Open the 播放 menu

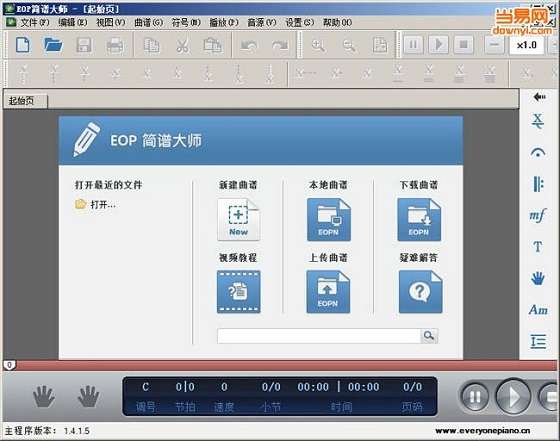click(x=224, y=22)
